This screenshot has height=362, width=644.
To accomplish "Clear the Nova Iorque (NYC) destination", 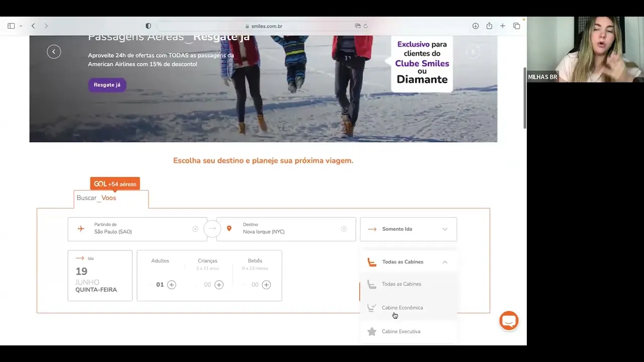I will tap(344, 229).
